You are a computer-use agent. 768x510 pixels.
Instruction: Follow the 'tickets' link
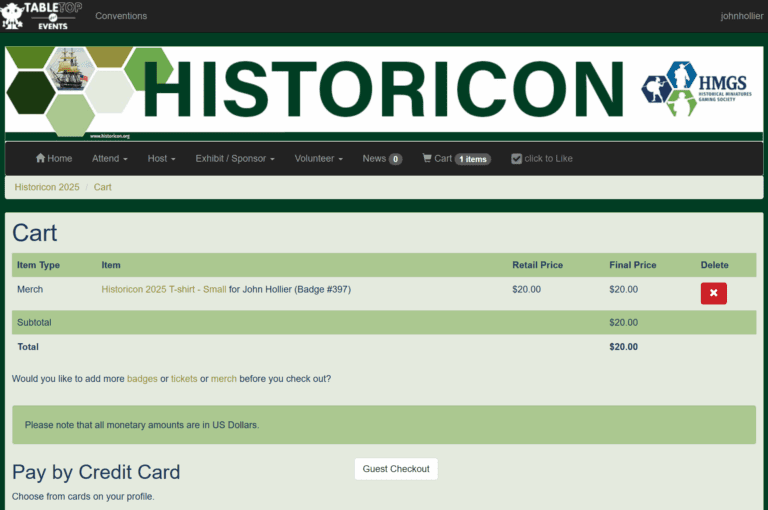[x=184, y=379]
